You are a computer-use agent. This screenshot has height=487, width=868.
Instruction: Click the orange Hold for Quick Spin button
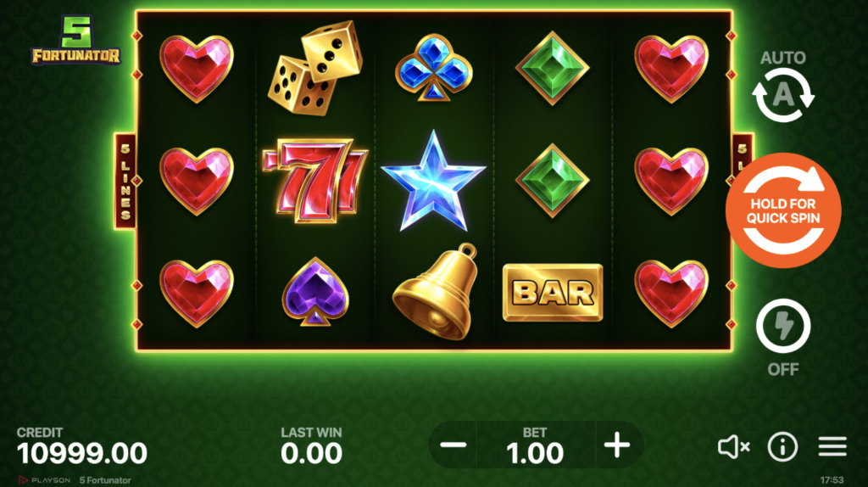[x=783, y=210]
